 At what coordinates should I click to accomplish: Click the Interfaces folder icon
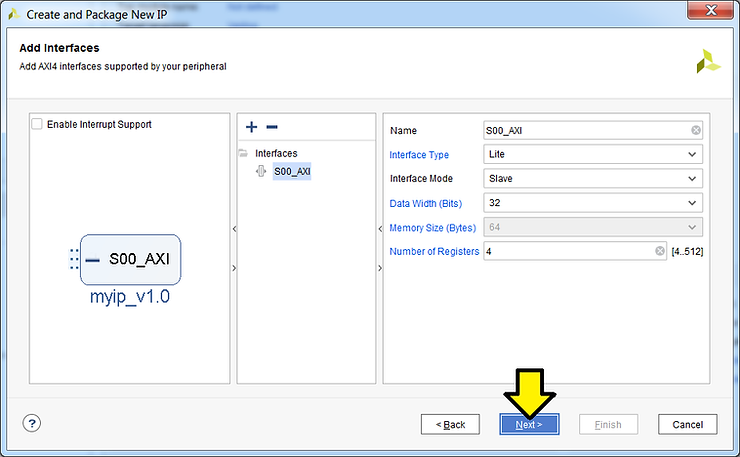[243, 153]
